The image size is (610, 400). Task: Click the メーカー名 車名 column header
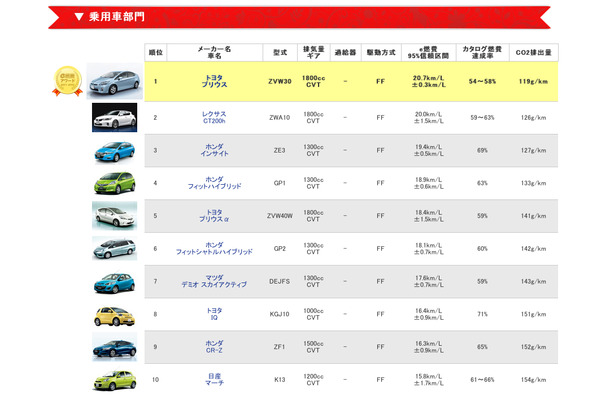click(x=214, y=53)
